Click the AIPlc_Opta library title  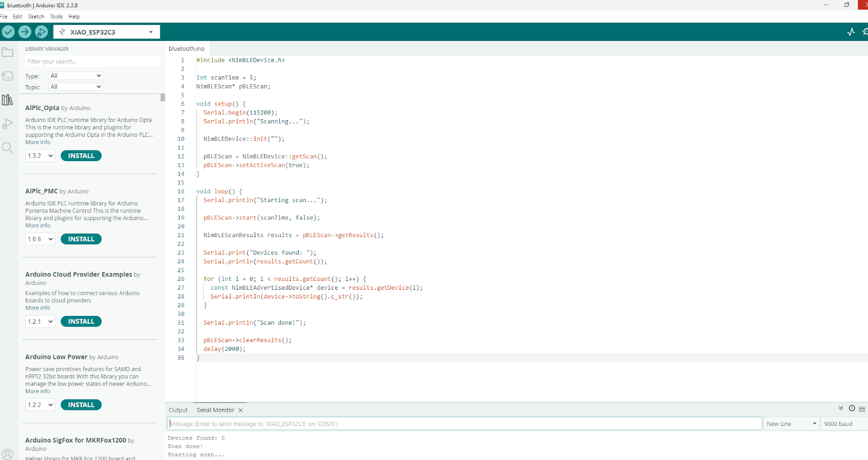42,108
